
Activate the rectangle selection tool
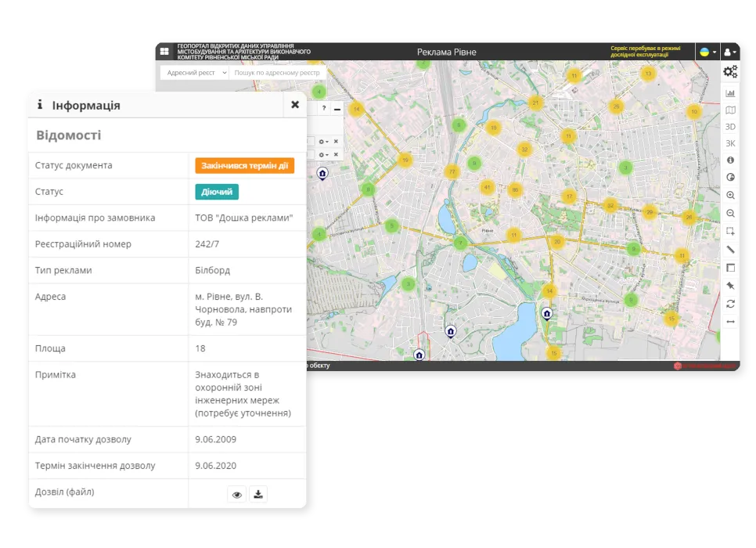pyautogui.click(x=730, y=232)
